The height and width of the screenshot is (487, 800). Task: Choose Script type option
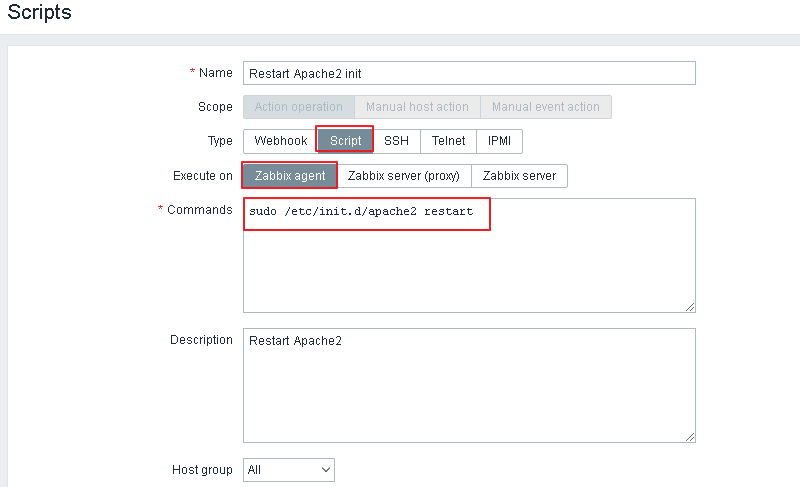[x=345, y=141]
